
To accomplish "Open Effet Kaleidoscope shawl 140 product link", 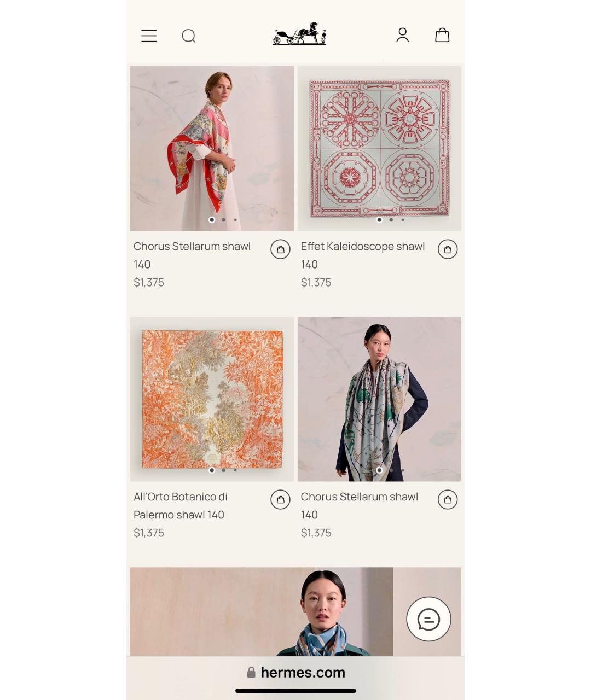I will tap(362, 255).
